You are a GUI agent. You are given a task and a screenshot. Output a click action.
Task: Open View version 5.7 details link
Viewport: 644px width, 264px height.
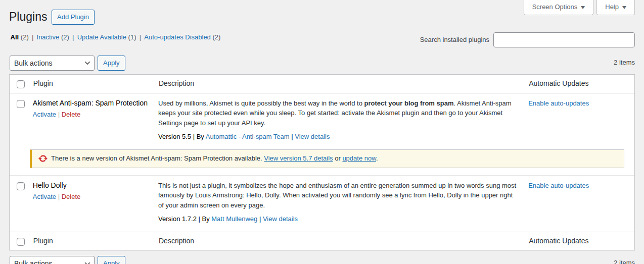point(298,159)
